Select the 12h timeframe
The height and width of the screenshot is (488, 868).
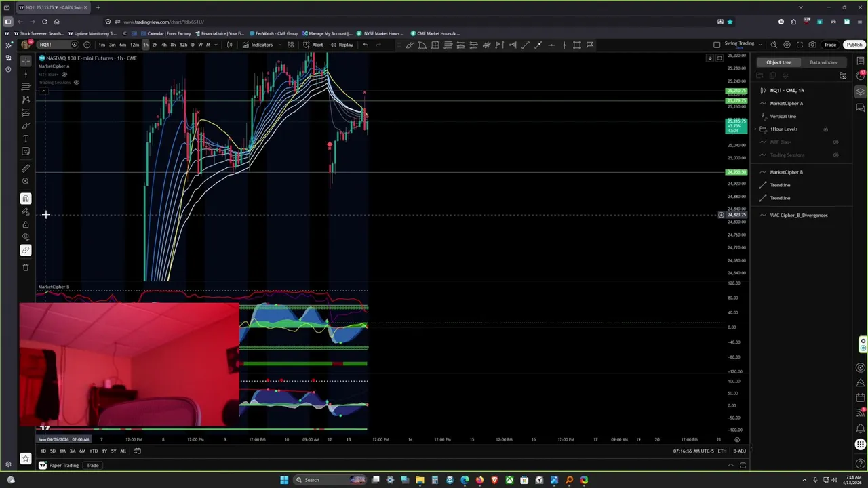pyautogui.click(x=183, y=45)
